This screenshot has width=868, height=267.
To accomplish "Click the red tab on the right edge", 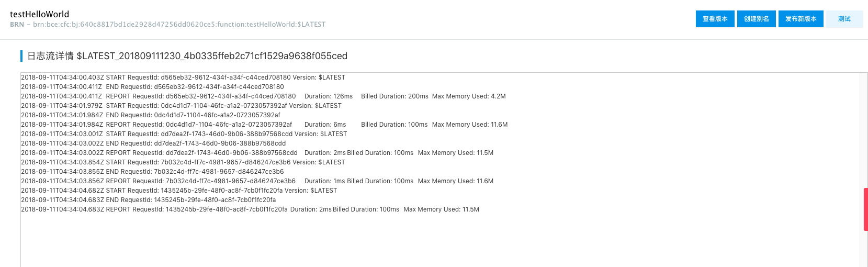I will 866,209.
